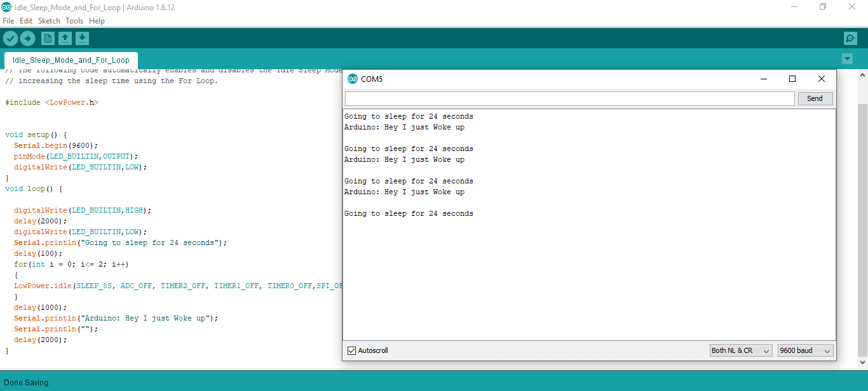The image size is (868, 391).
Task: Minimize the COM5 serial monitor window
Action: [763, 79]
